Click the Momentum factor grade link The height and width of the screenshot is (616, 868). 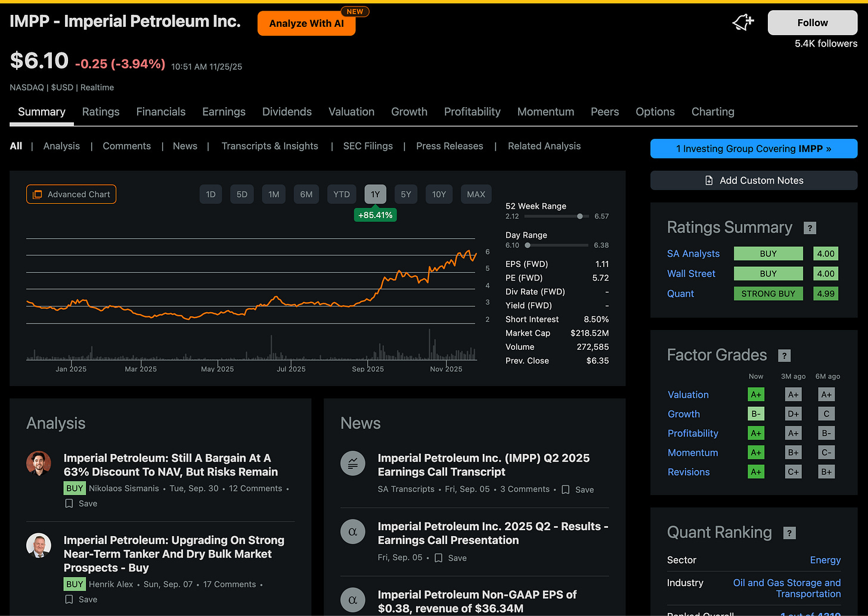click(693, 453)
